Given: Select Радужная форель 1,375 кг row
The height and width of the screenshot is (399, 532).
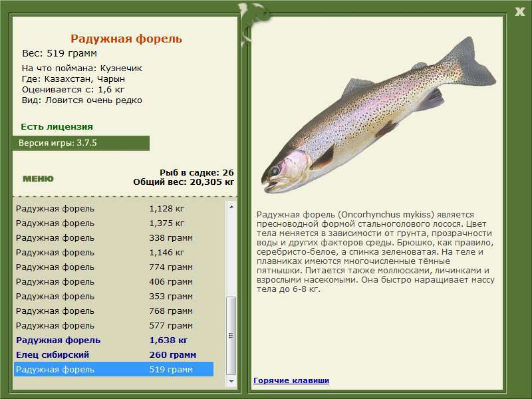Looking at the screenshot, I should 114,223.
